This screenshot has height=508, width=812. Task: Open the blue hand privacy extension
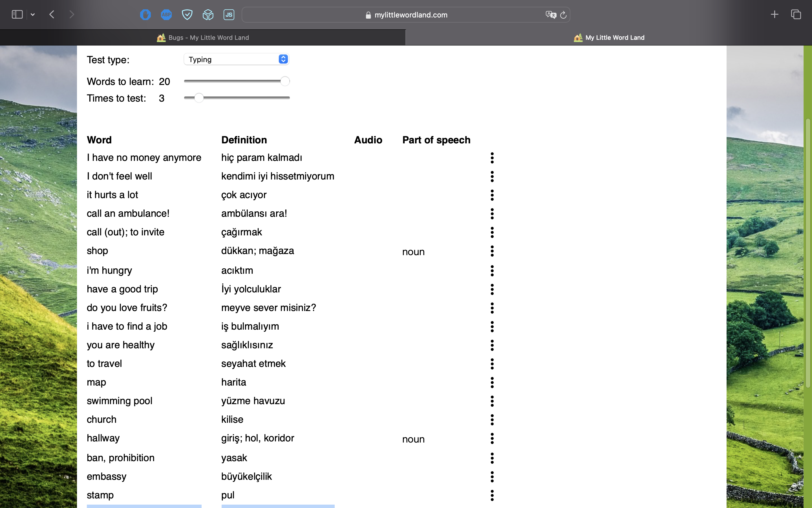tap(145, 14)
